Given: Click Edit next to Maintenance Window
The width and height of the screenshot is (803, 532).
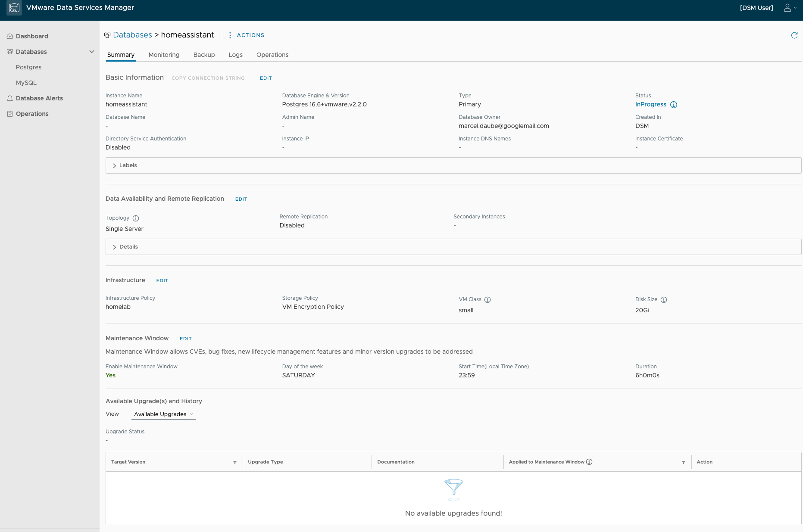Looking at the screenshot, I should [185, 339].
